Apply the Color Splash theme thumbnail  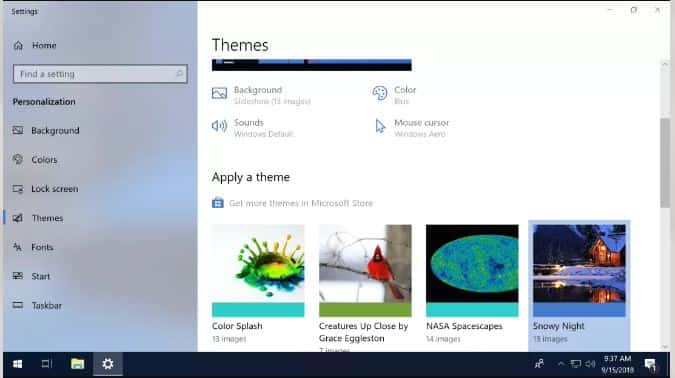[x=258, y=270]
